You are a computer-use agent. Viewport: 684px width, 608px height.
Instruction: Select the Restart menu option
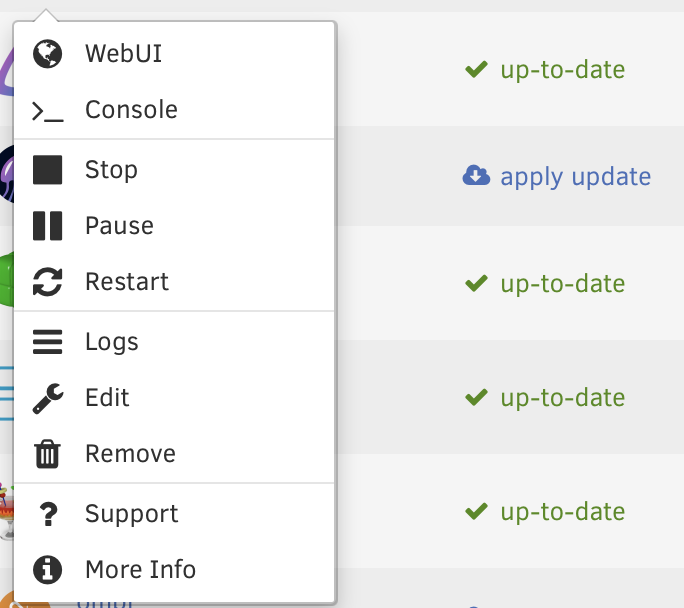[x=174, y=282]
